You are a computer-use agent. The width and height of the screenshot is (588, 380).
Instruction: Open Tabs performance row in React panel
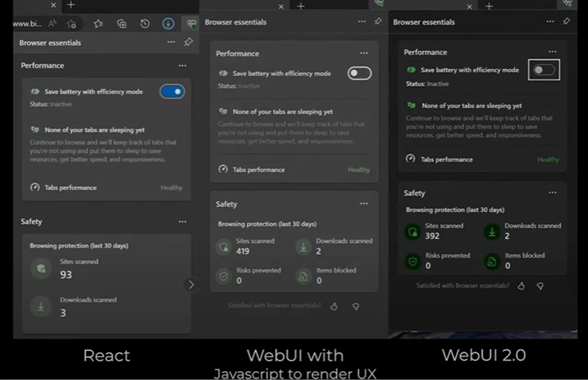[x=106, y=187]
